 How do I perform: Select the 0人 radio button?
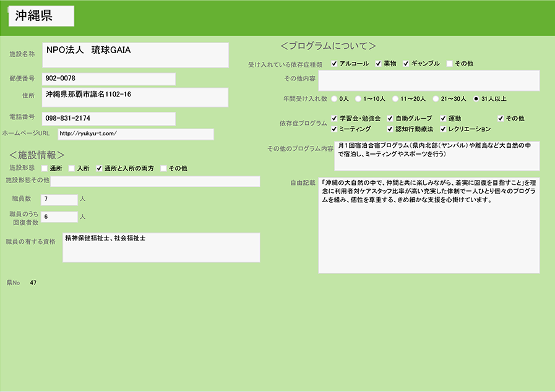[335, 98]
